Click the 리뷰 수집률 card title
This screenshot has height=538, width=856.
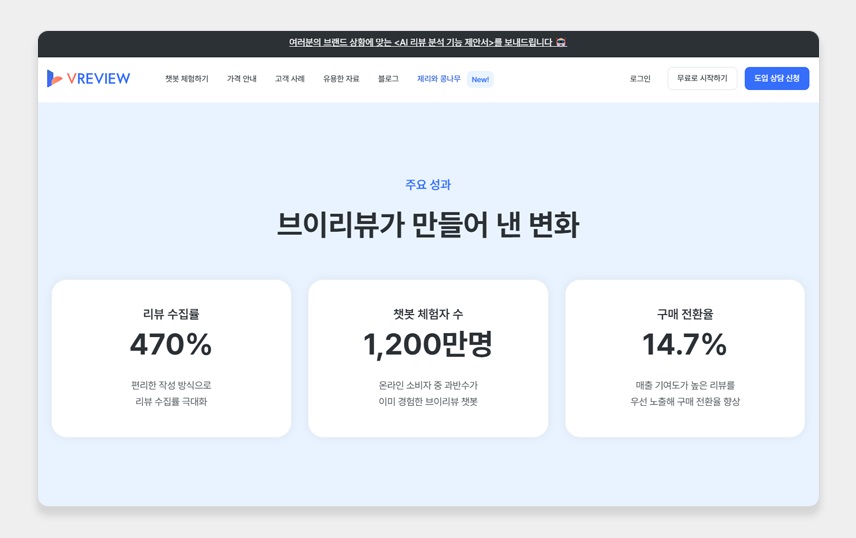pyautogui.click(x=171, y=314)
